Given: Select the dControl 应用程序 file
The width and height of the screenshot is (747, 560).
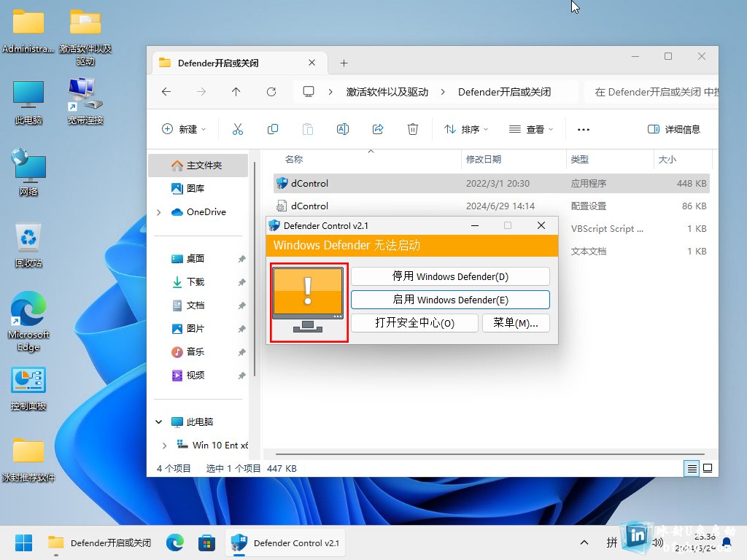Looking at the screenshot, I should (492, 183).
